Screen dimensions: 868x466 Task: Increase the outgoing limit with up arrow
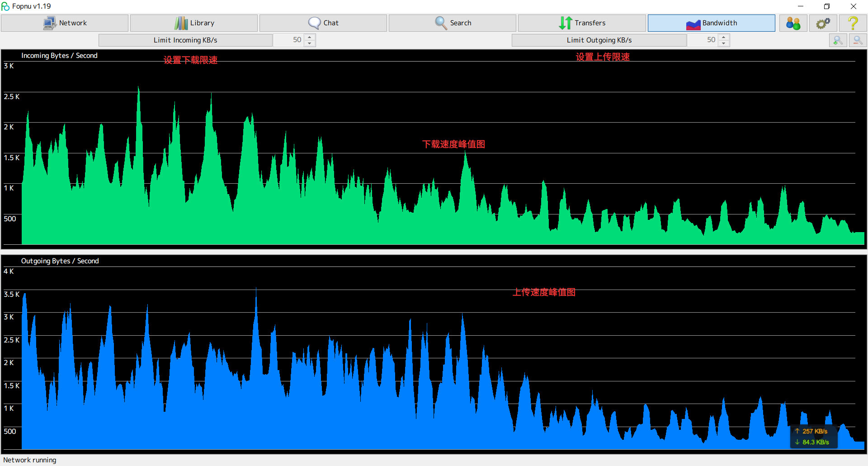(724, 37)
